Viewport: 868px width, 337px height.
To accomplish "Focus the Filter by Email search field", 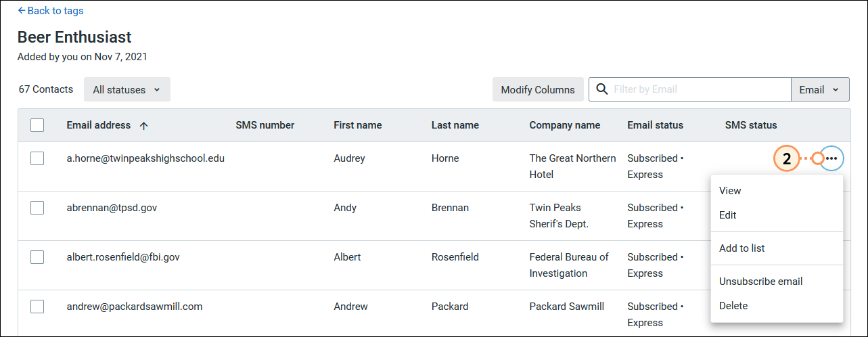I will 700,89.
